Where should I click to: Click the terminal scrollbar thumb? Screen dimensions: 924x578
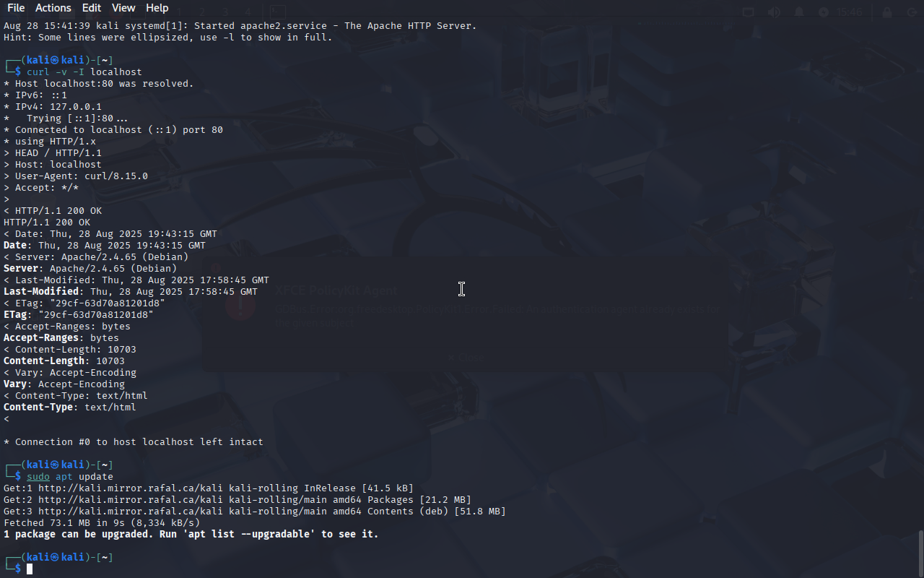(x=920, y=553)
